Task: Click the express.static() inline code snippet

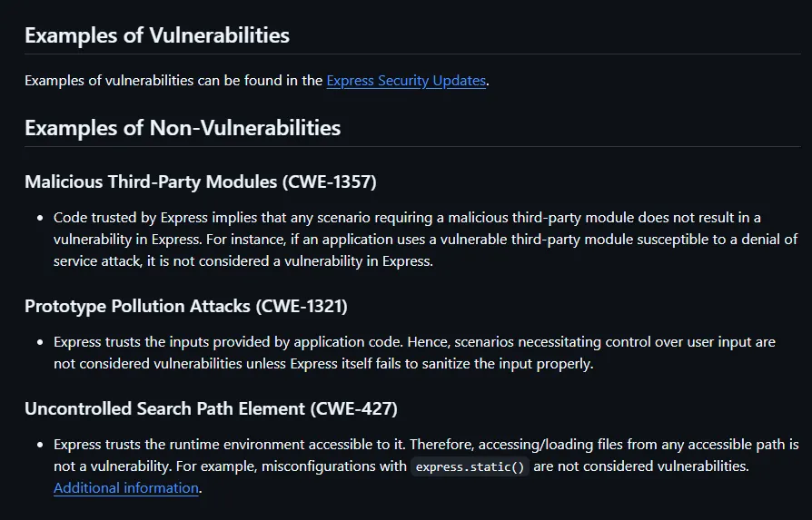Action: pyautogui.click(x=470, y=467)
